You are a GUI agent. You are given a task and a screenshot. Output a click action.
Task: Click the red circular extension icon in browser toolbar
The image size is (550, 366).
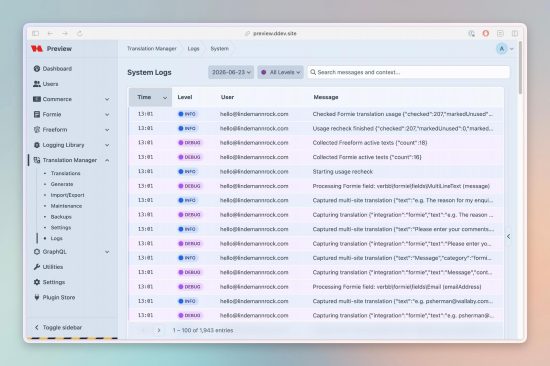(x=485, y=33)
